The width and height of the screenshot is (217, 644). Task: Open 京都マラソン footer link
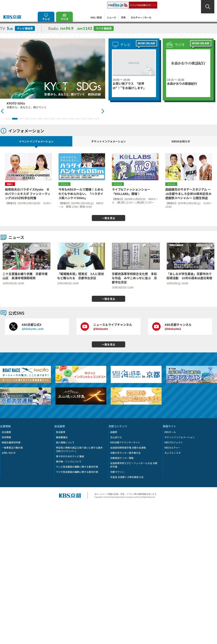[x=117, y=472]
